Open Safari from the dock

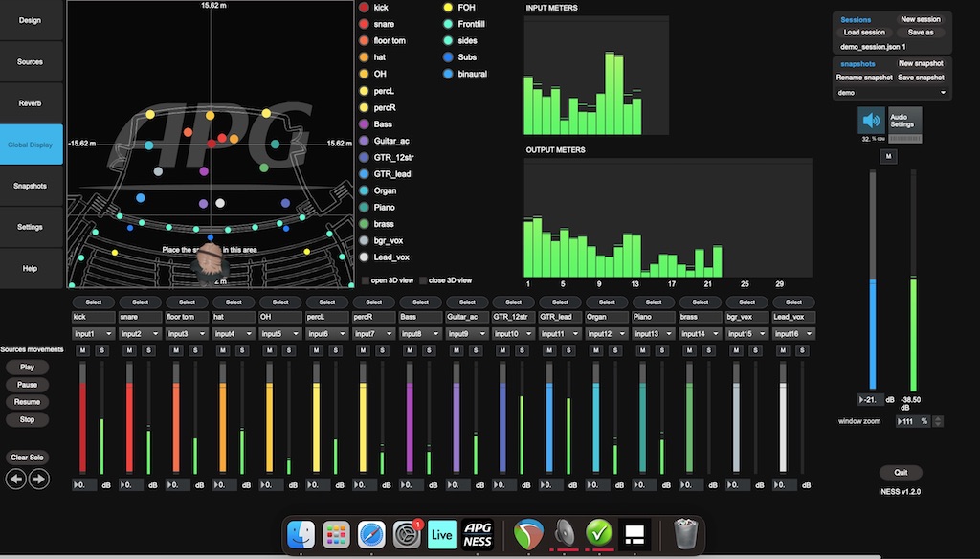(371, 534)
